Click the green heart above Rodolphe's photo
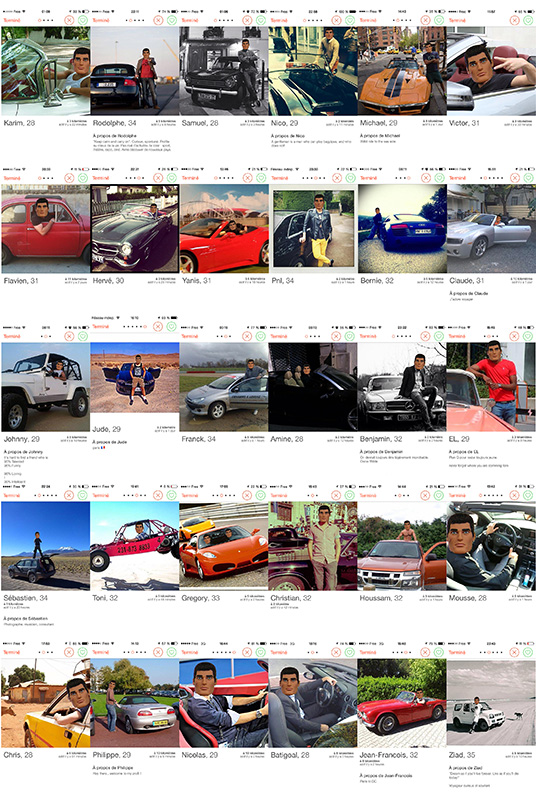Viewport: 536px width, 800px height. 171,20
